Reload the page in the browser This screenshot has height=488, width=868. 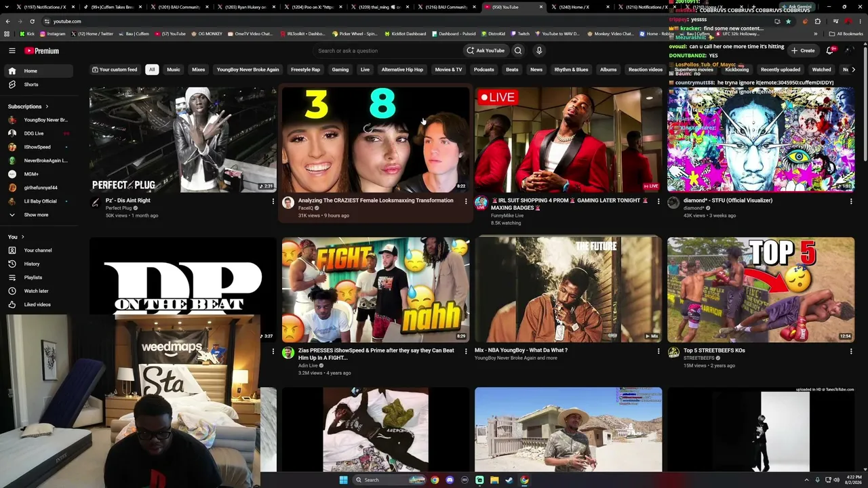tap(32, 21)
